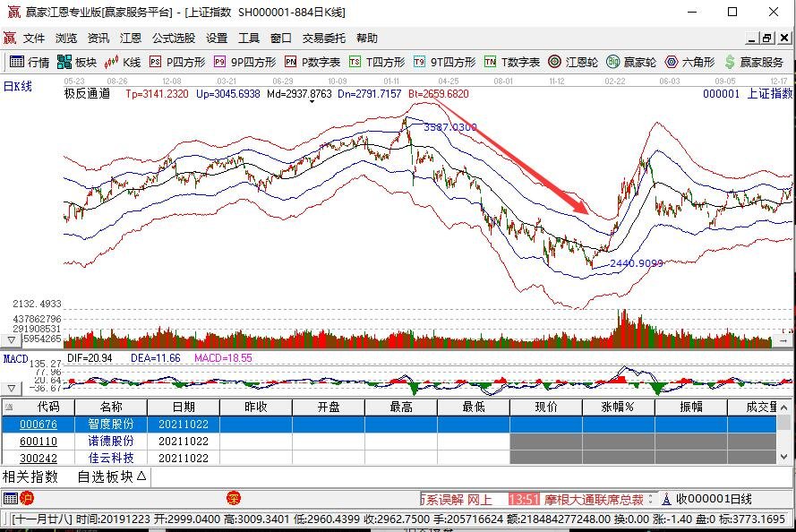Viewport: 796px width, 532px height.
Task: Sort by the 开盘 column header
Action: [x=329, y=408]
